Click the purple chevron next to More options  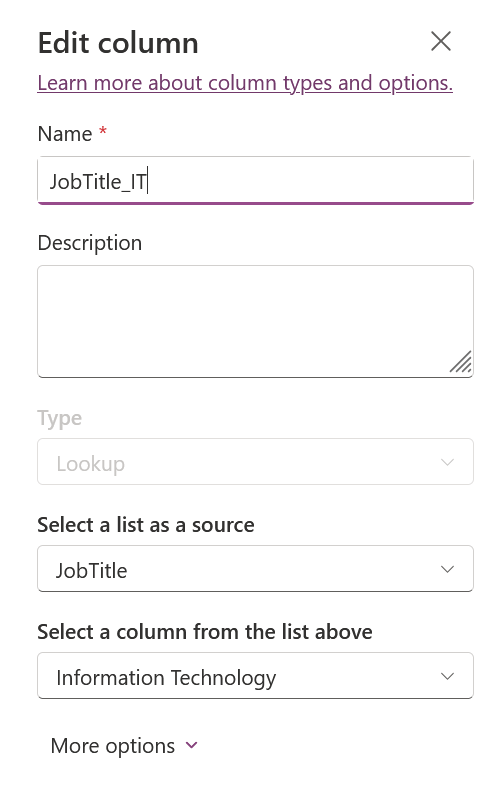192,745
